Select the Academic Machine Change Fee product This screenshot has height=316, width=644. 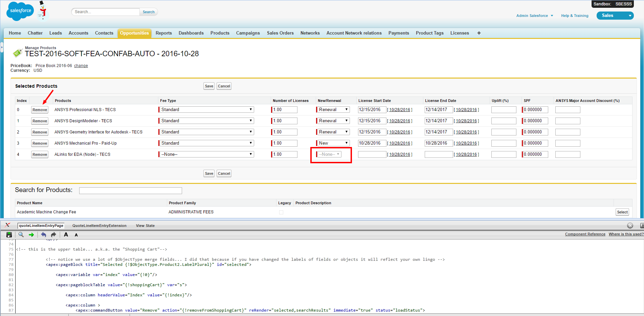[x=622, y=212]
